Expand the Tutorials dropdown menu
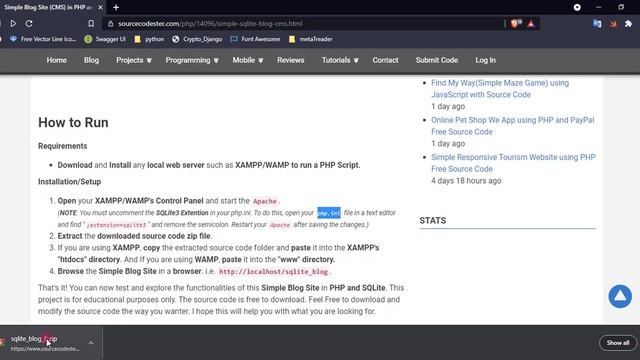640x360 pixels. tap(340, 60)
